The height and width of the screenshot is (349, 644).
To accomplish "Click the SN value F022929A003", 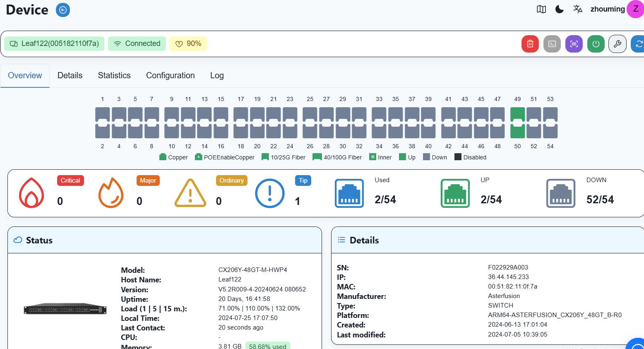I will [508, 267].
